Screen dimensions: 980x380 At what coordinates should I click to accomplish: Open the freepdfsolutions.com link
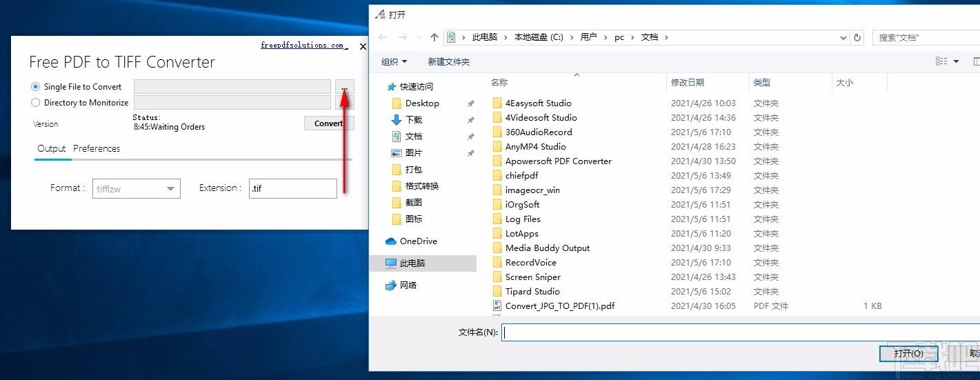(x=302, y=46)
